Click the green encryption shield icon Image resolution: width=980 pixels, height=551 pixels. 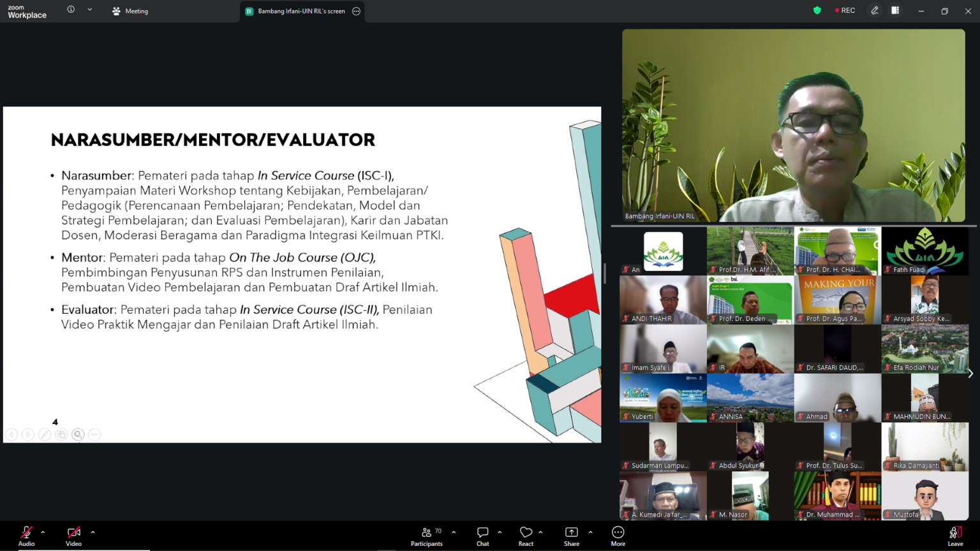coord(817,10)
